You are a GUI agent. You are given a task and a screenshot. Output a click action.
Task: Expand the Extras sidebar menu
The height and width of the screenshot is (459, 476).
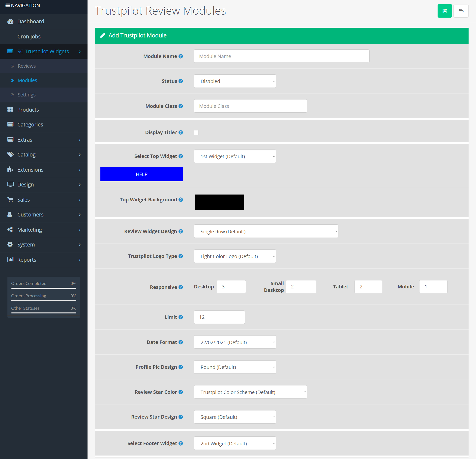pos(44,140)
